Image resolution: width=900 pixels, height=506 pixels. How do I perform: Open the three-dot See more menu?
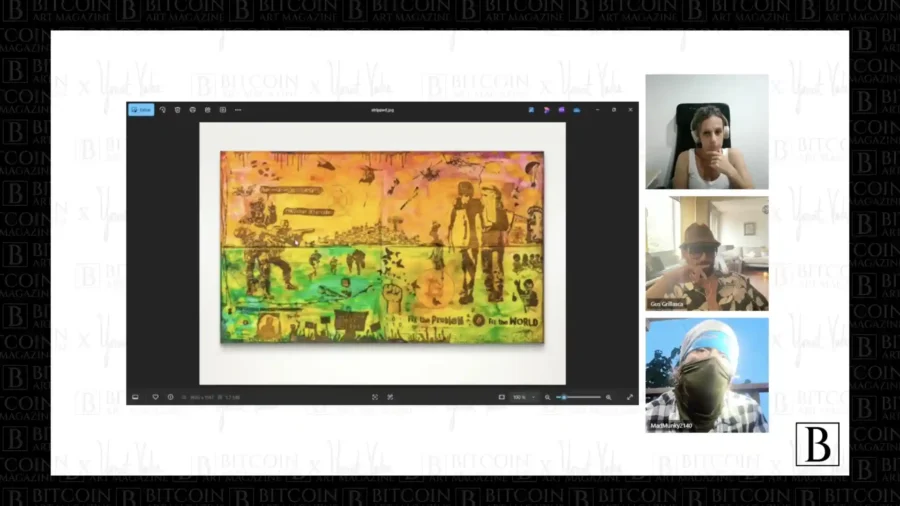(238, 110)
